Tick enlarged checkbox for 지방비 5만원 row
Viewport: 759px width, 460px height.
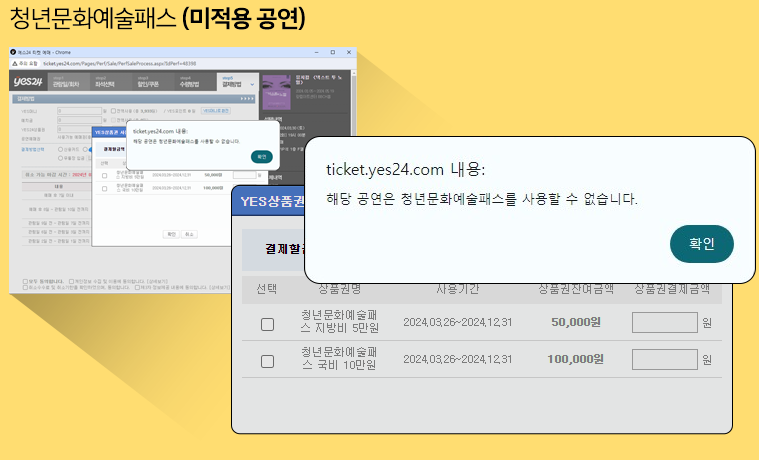267,324
